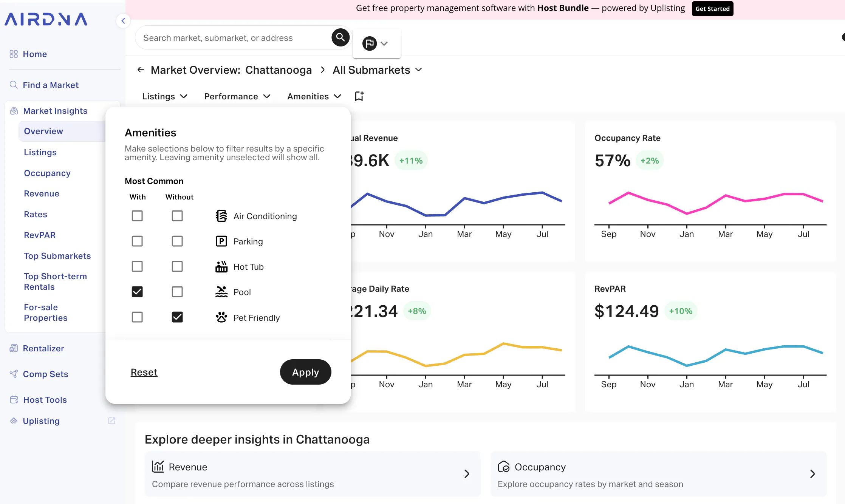845x504 pixels.
Task: Click the Uplisting external link icon
Action: point(111,421)
